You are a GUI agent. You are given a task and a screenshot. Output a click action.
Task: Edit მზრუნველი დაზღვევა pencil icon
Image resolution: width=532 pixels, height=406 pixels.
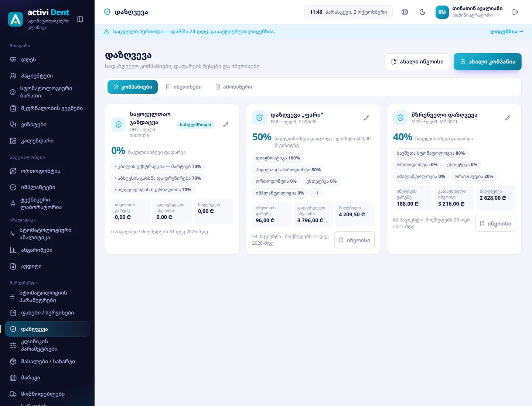click(508, 118)
